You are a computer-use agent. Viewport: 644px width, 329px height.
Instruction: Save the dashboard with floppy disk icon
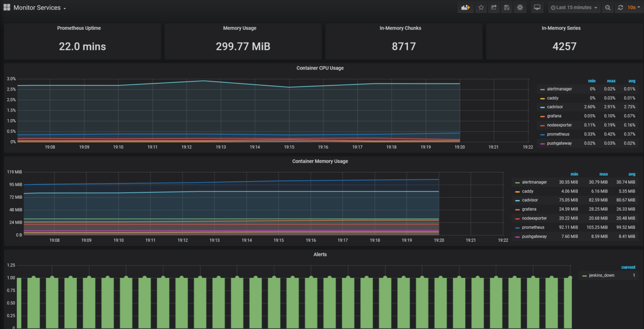click(507, 8)
